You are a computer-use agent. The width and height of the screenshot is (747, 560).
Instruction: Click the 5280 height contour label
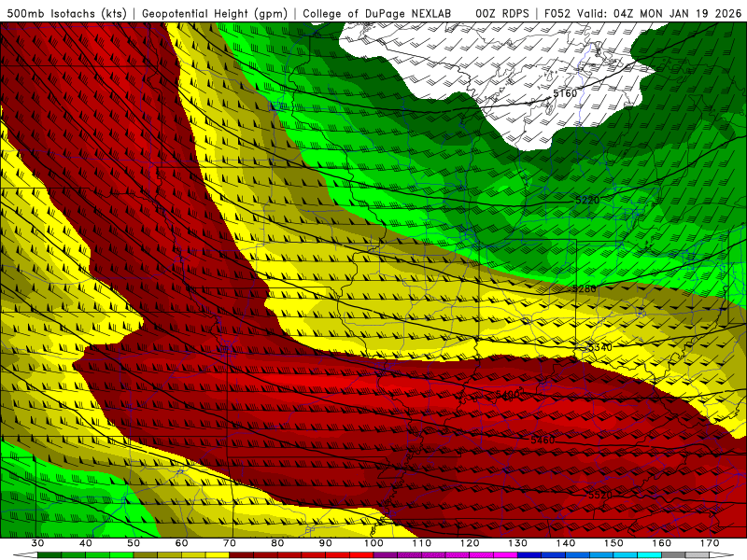coord(585,288)
